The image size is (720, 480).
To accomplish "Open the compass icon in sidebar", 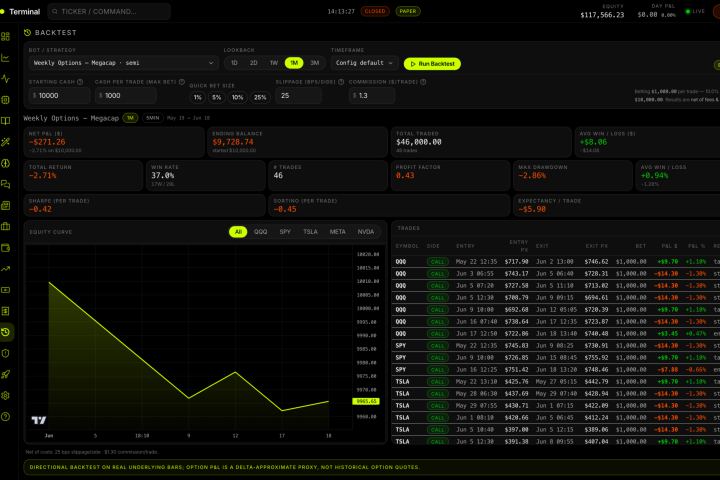I will (x=6, y=163).
